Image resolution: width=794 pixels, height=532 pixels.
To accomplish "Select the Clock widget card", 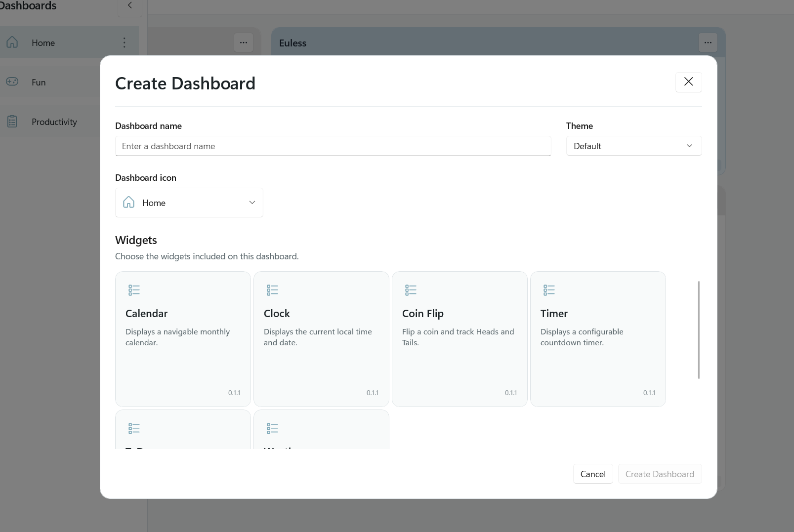I will click(321, 339).
